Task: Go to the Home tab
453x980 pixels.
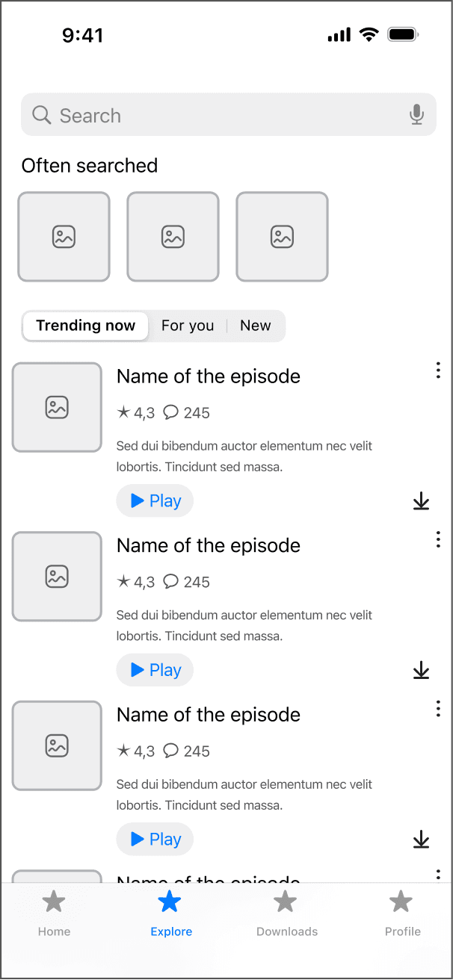Action: click(54, 913)
